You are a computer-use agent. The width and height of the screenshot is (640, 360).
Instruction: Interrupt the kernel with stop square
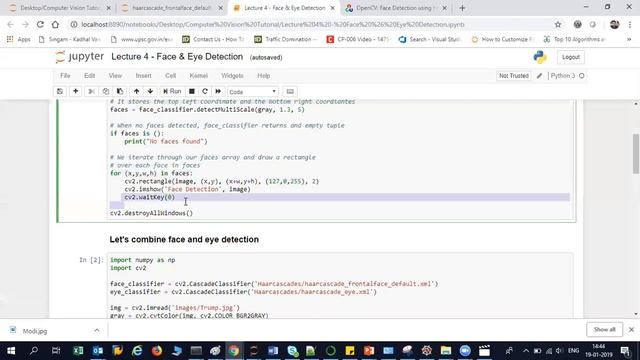[x=191, y=91]
